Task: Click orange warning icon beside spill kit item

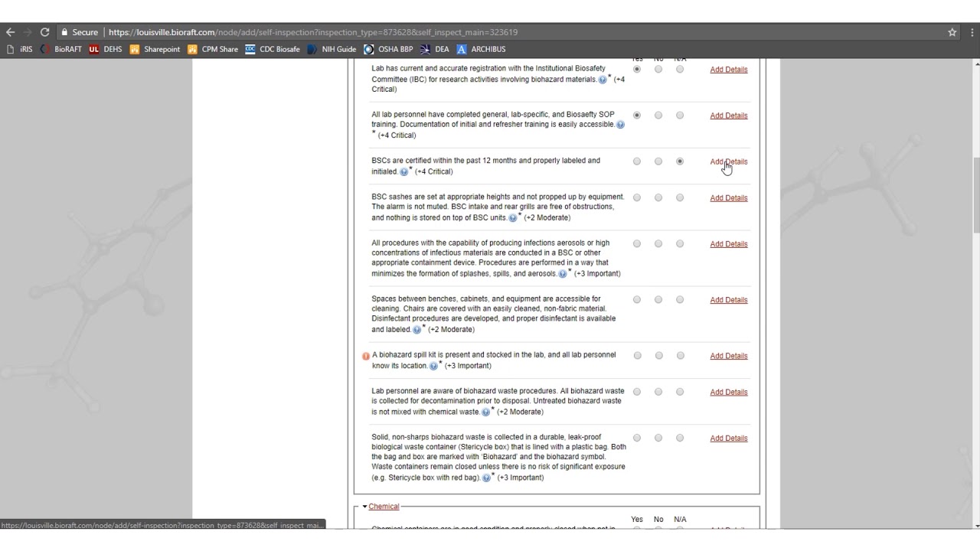Action: [x=366, y=356]
